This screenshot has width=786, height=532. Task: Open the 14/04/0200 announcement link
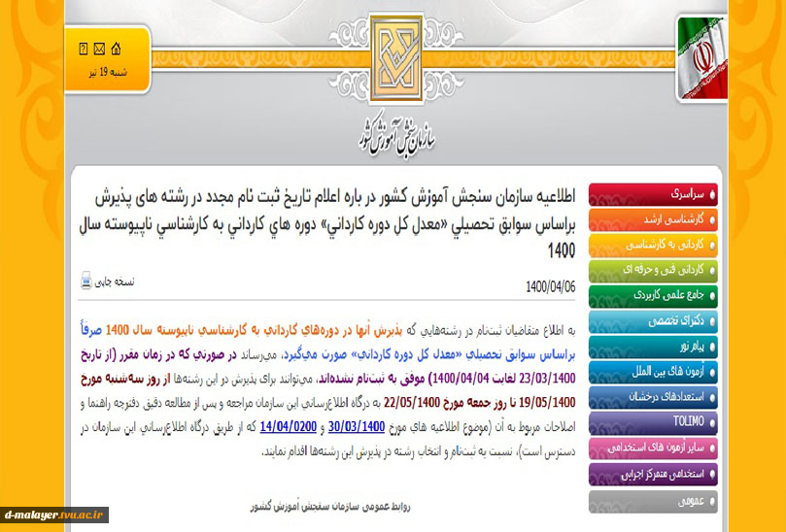[x=289, y=427]
